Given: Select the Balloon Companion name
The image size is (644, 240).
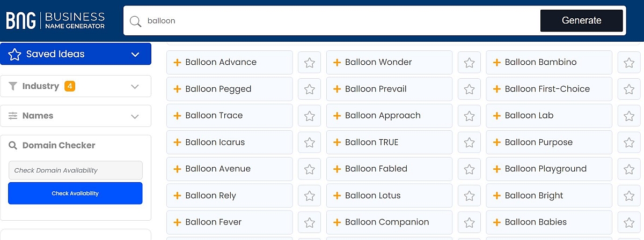Looking at the screenshot, I should [387, 222].
